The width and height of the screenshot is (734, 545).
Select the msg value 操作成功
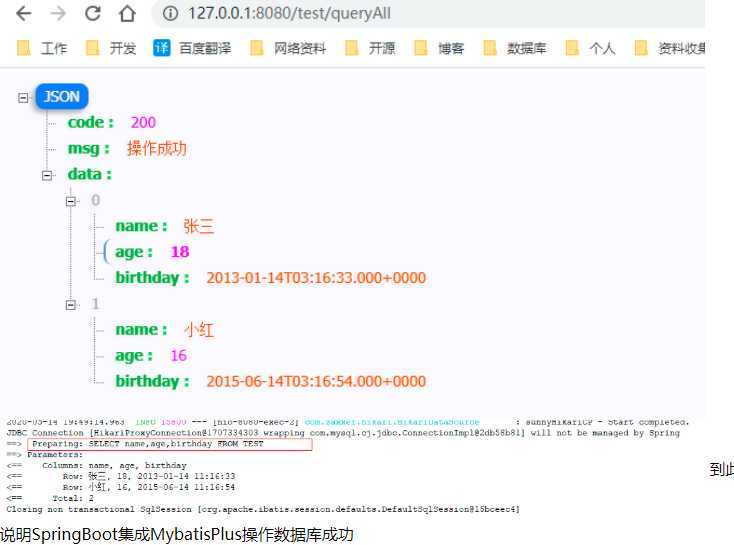[x=157, y=148]
